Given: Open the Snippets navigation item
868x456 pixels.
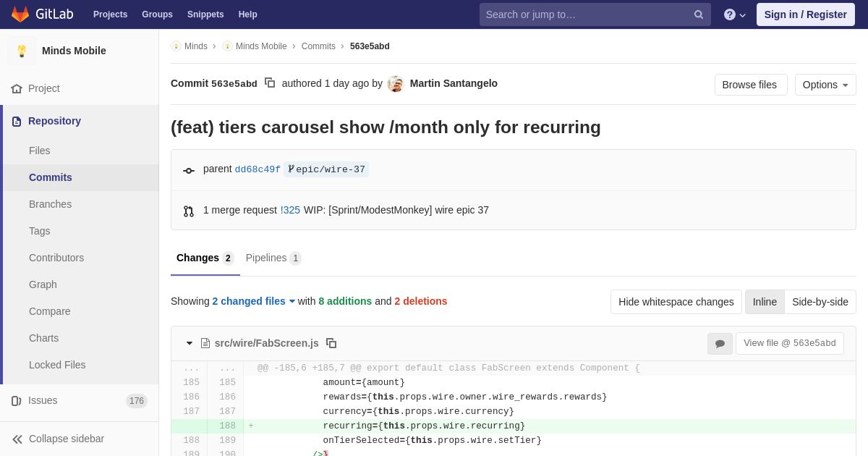Looking at the screenshot, I should click(x=205, y=14).
